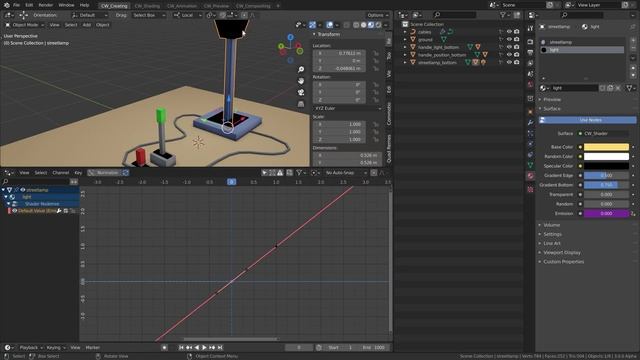The height and width of the screenshot is (360, 640).
Task: Select material preview viewport shading
Action: click(371, 25)
